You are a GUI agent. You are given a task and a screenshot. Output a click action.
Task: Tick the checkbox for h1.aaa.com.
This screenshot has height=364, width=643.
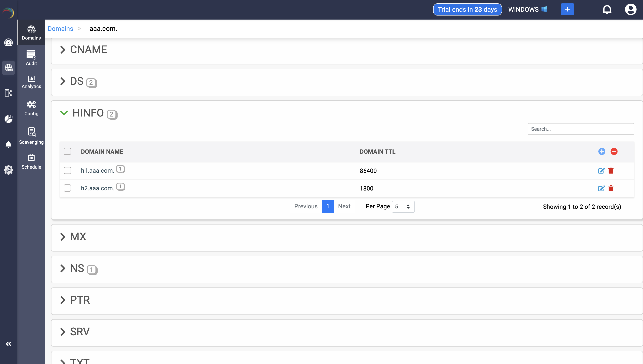pos(67,171)
